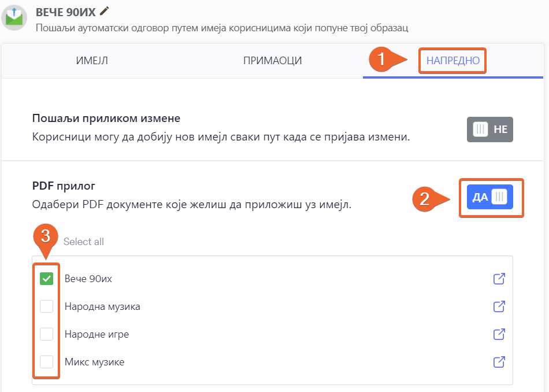This screenshot has height=392, width=549.
Task: Click the autoresponder envelope icon
Action: coord(14,18)
